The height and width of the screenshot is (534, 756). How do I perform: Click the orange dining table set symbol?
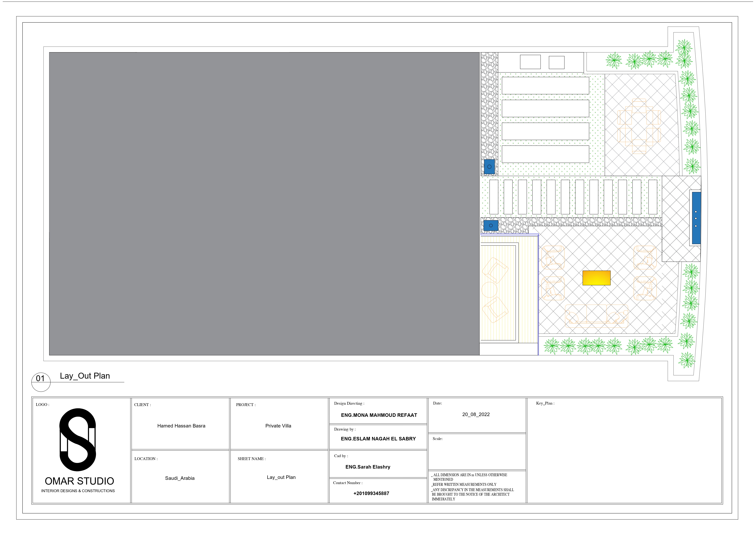click(x=639, y=126)
